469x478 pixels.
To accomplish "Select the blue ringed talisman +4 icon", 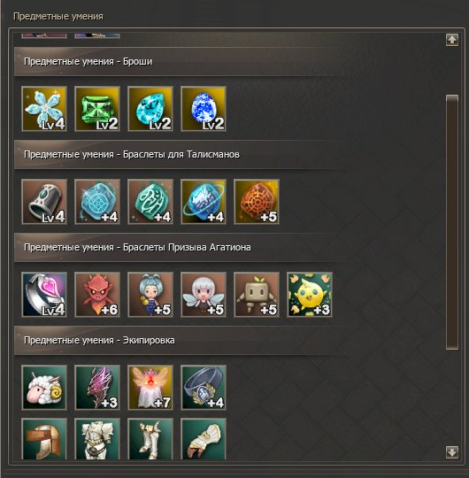I will 203,202.
